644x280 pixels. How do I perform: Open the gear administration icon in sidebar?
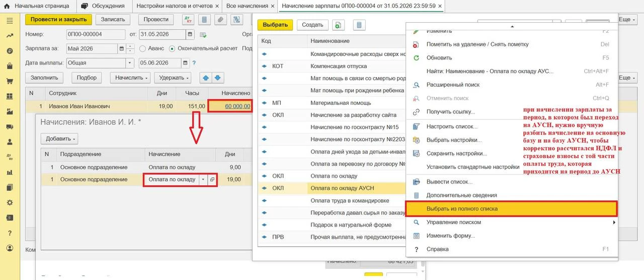coord(10,202)
